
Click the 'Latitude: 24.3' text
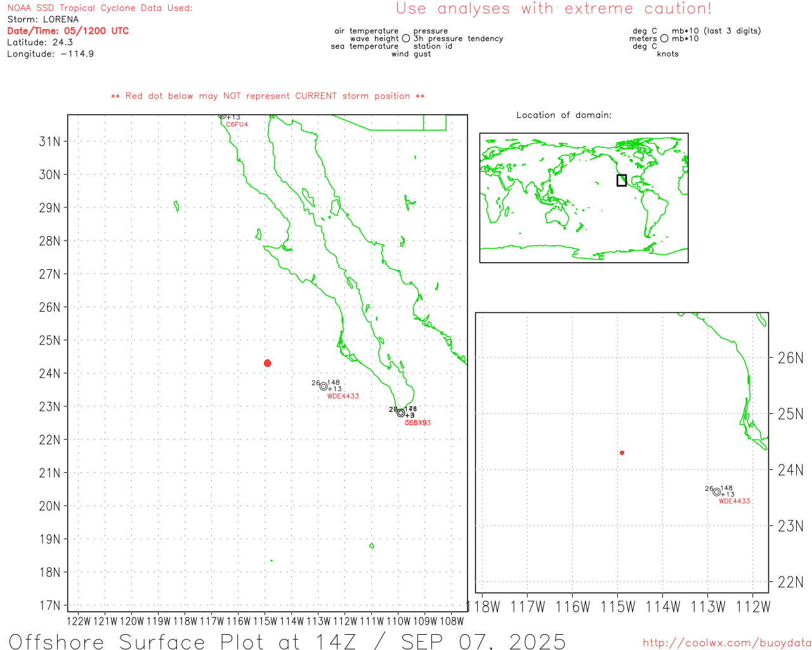[40, 43]
